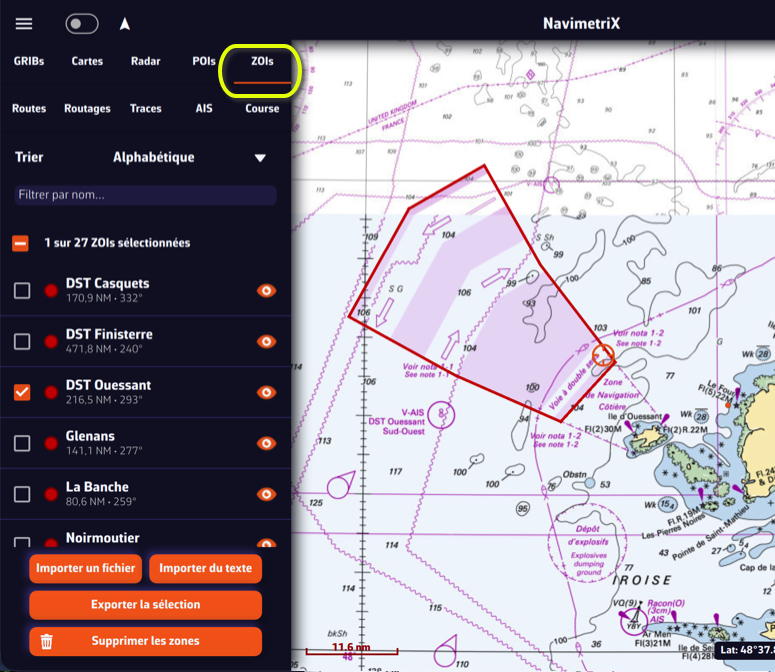
Task: Open the GRIBs tab
Action: [x=29, y=61]
